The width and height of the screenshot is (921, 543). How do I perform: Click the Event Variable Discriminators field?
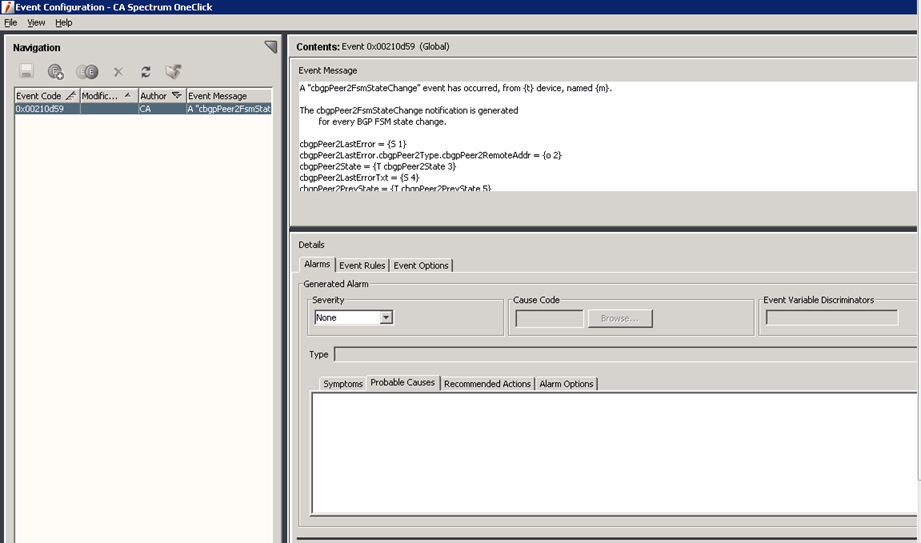[831, 318]
